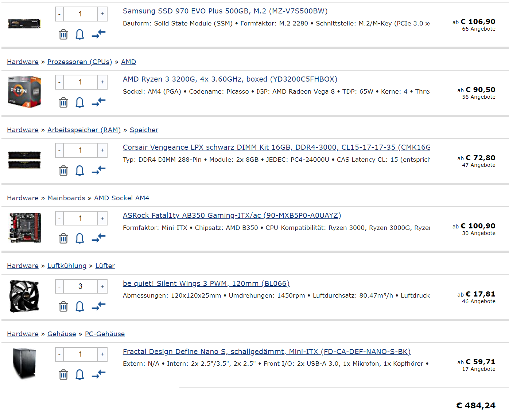Click compare arrows icon for Corsair Vengeance RAM
The height and width of the screenshot is (420, 509).
[98, 170]
